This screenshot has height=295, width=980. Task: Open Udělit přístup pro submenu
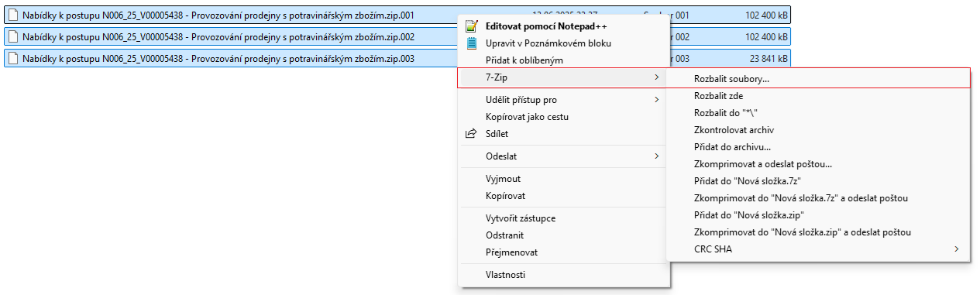pos(562,100)
